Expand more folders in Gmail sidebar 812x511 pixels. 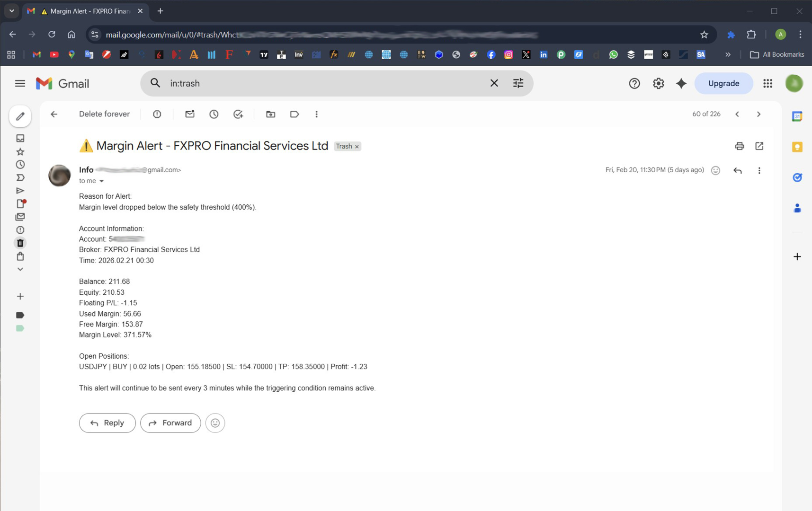tap(20, 269)
